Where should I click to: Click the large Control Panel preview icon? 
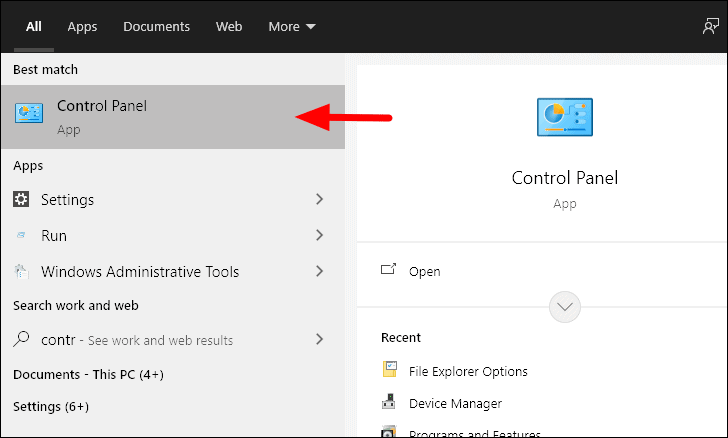click(565, 117)
